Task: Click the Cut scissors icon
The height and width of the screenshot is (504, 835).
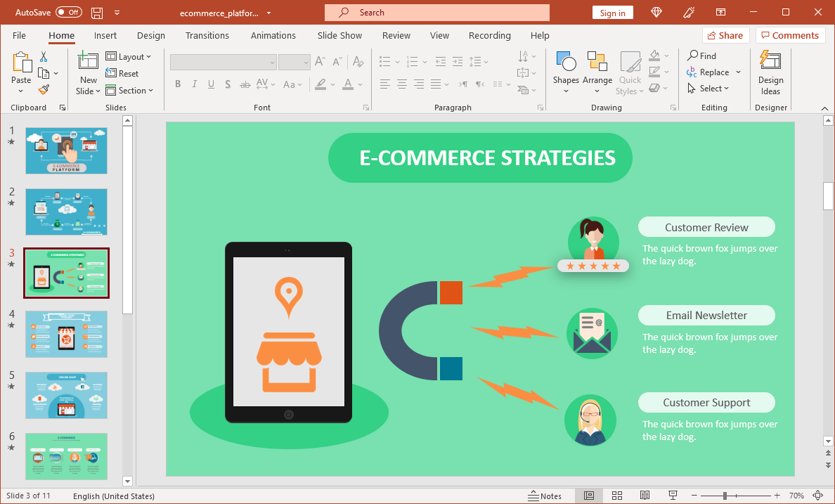Action: tap(44, 57)
